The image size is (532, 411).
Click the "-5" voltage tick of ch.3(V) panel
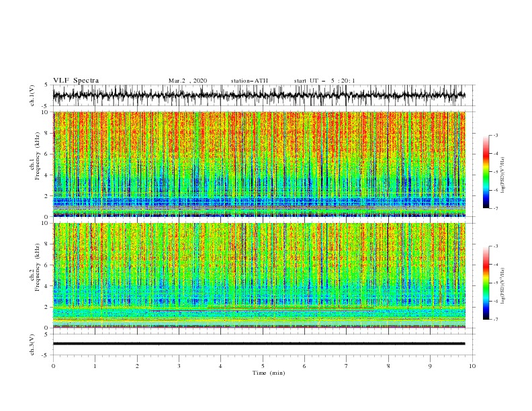tap(46, 355)
